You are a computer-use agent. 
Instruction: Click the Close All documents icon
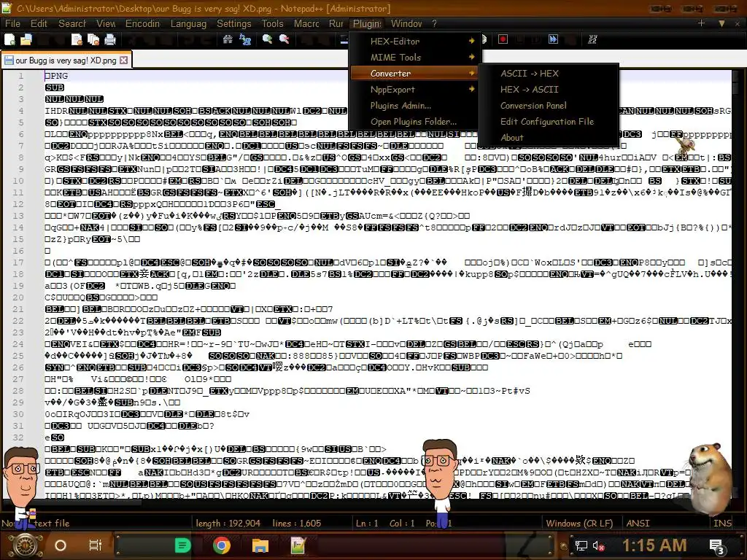click(93, 40)
